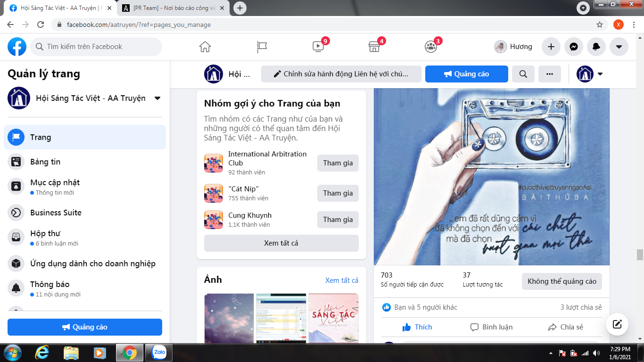Select Trang in sidebar
This screenshot has width=644, height=362.
point(85,137)
